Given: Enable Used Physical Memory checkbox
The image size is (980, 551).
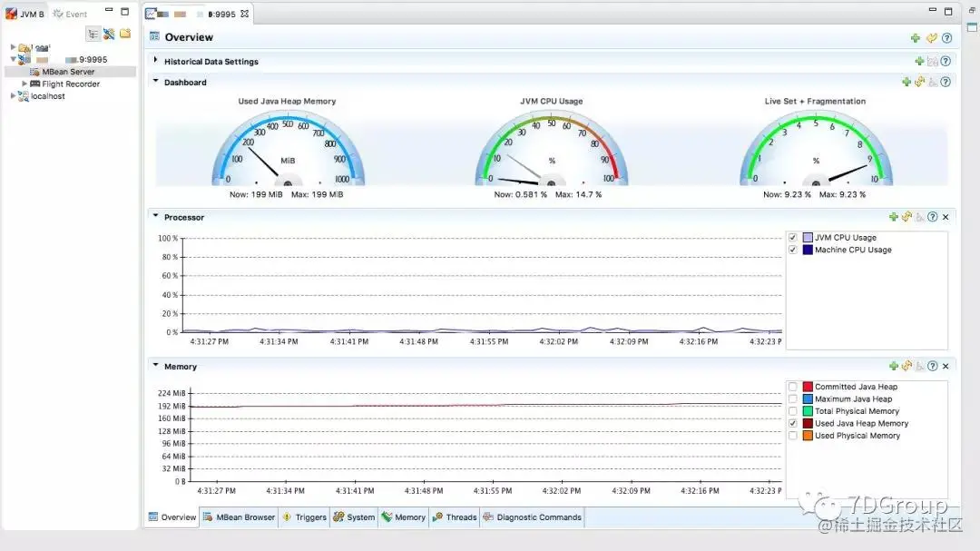Looking at the screenshot, I should pyautogui.click(x=793, y=436).
